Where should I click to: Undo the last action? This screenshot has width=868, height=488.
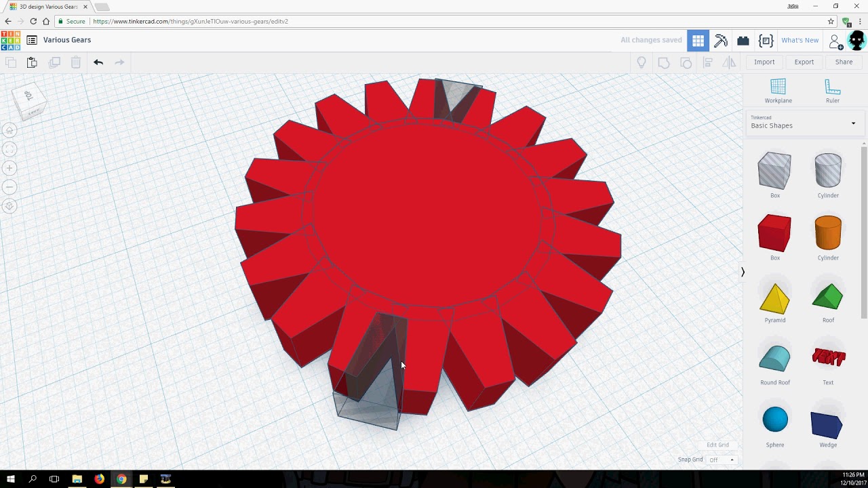[98, 62]
